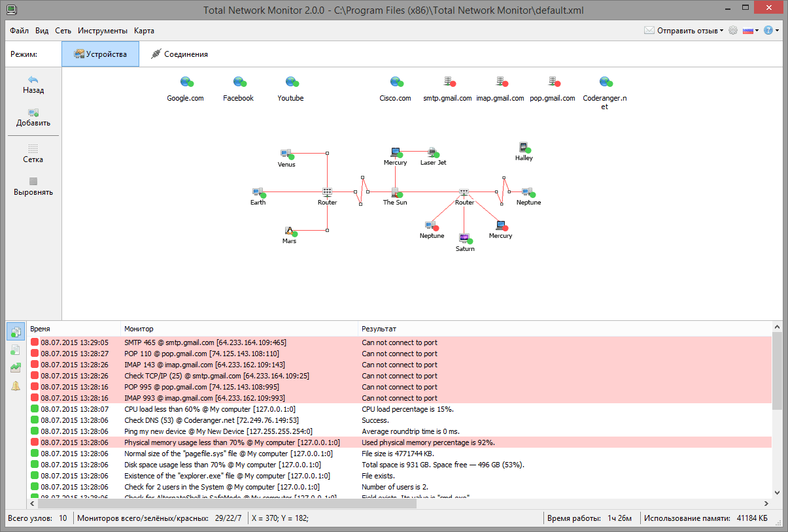
Task: Sort log by the Монитор column header
Action: [240, 329]
